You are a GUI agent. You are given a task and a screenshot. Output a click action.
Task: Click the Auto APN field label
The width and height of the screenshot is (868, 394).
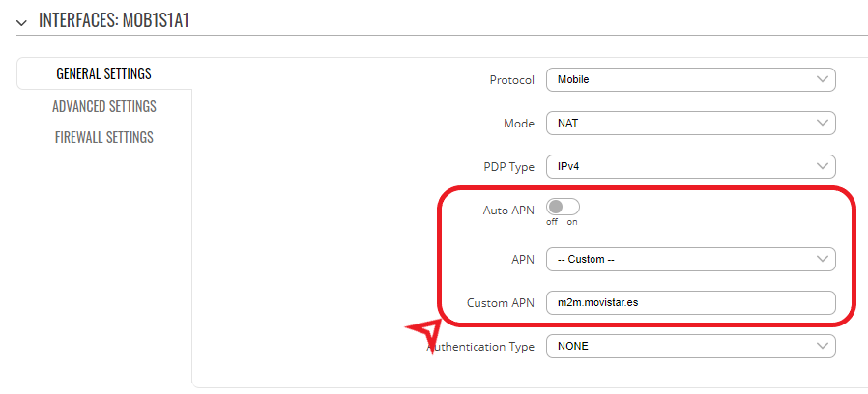coord(508,210)
